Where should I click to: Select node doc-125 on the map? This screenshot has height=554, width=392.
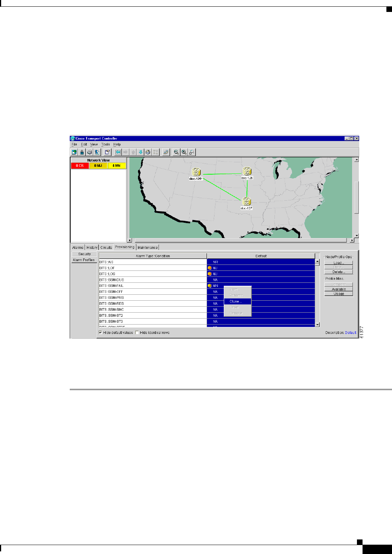click(196, 172)
